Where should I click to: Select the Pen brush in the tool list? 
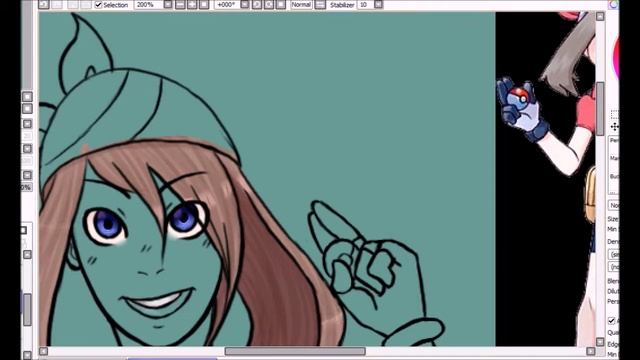point(614,140)
